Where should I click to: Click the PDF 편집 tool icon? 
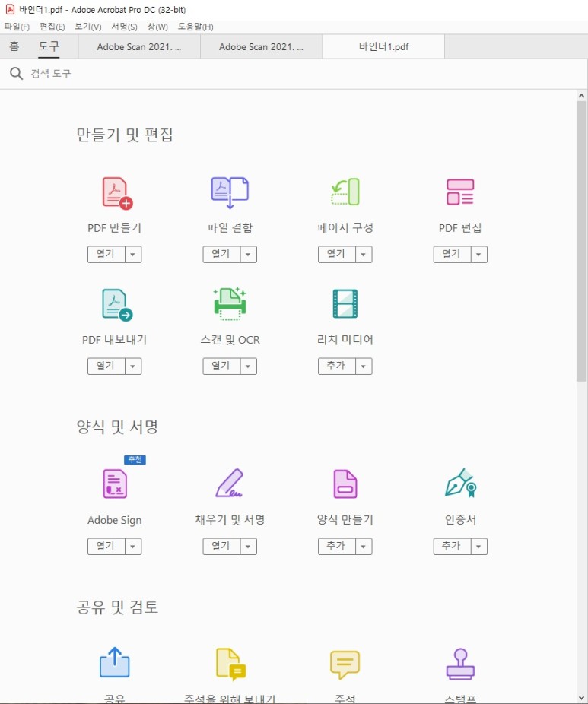point(460,192)
